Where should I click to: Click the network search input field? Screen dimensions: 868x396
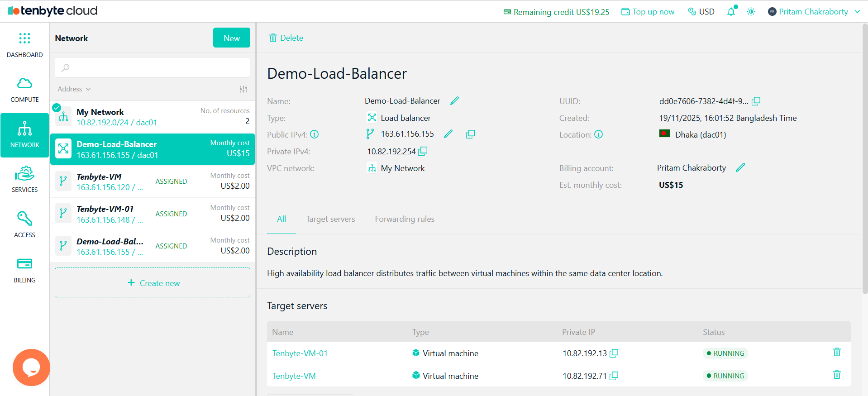[153, 67]
